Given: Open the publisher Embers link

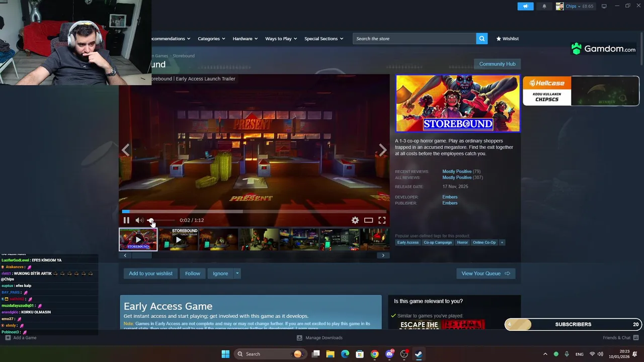Looking at the screenshot, I should pos(450,203).
